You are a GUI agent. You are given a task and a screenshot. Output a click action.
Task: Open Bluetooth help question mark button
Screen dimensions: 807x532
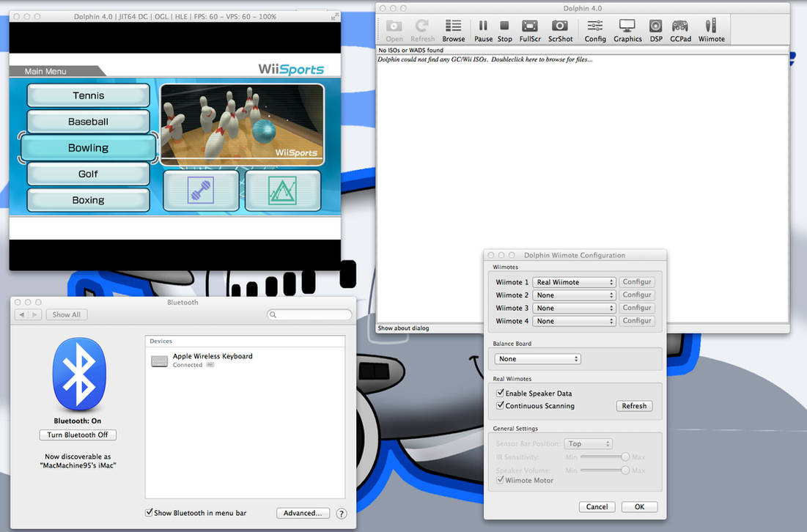(342, 514)
